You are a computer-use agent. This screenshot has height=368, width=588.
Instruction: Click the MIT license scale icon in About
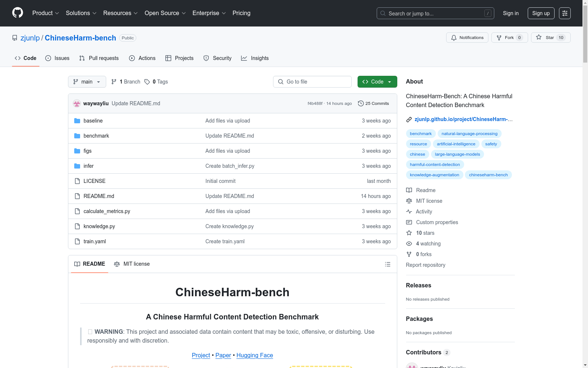pyautogui.click(x=409, y=201)
